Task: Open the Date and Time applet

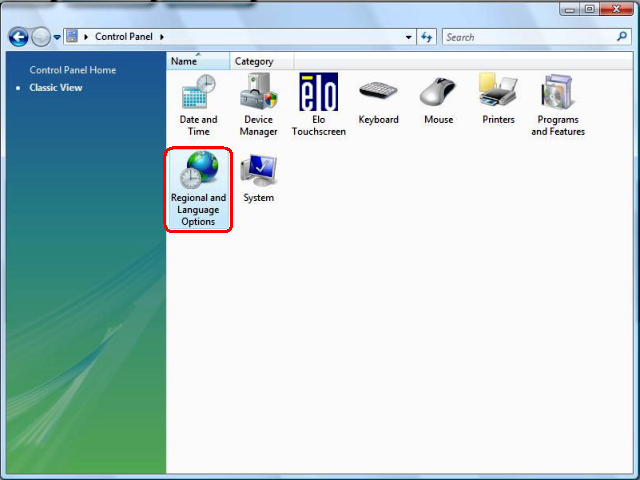Action: point(198,104)
